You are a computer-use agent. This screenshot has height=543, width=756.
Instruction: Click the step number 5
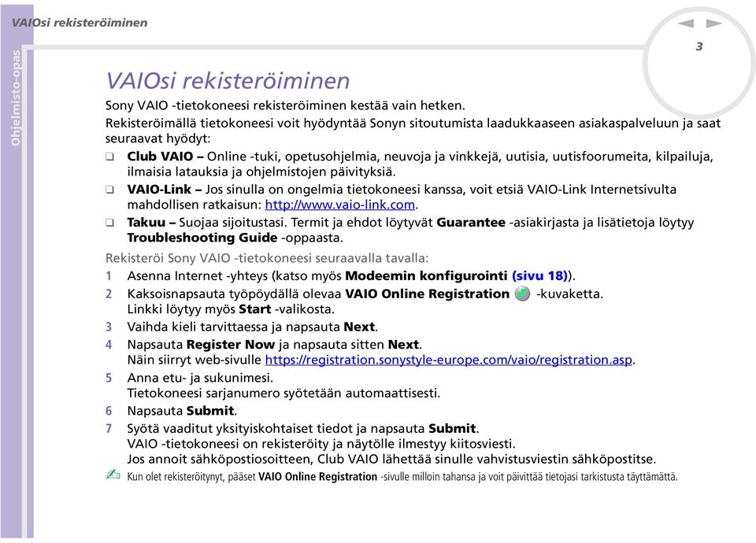(x=109, y=378)
